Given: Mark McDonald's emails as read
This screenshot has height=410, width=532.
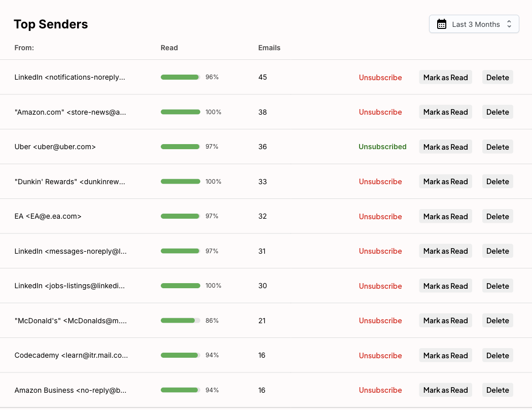Looking at the screenshot, I should click(x=445, y=321).
